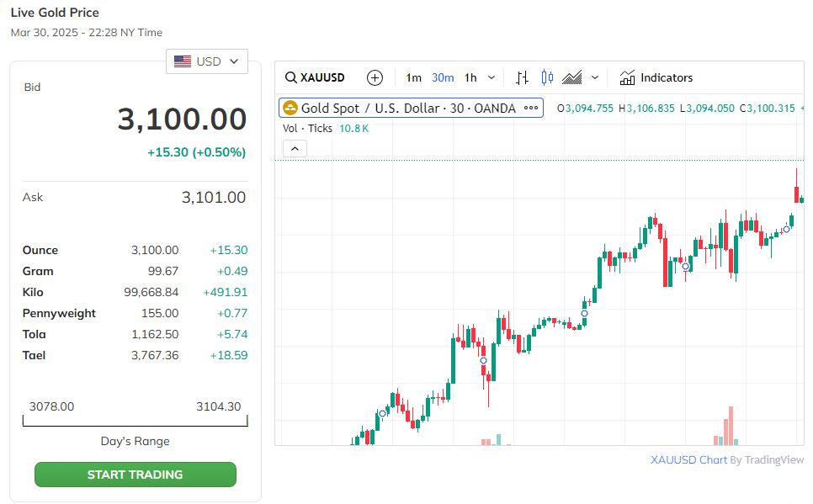Expand the timeframe interval dropdown

coord(492,77)
